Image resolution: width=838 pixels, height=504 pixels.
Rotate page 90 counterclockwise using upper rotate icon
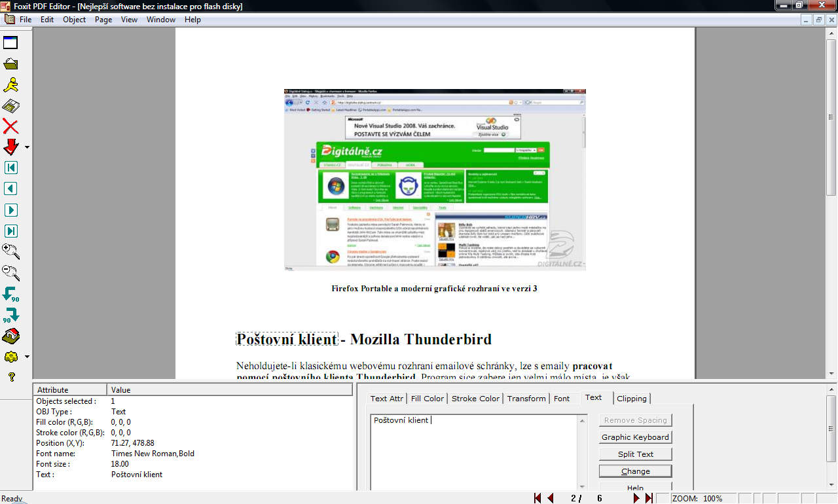(10, 294)
